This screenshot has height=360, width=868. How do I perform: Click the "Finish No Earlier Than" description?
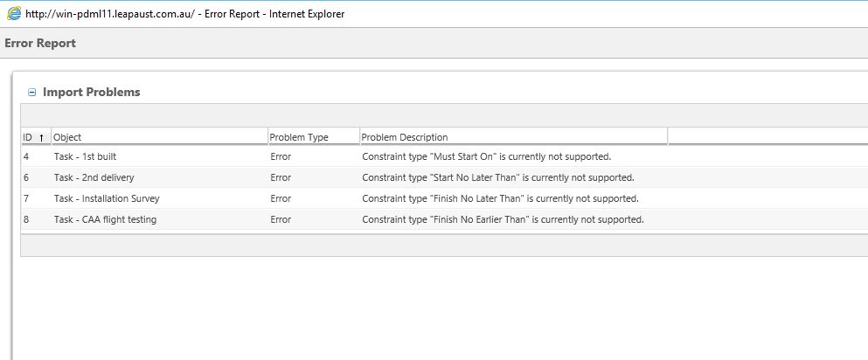click(503, 219)
